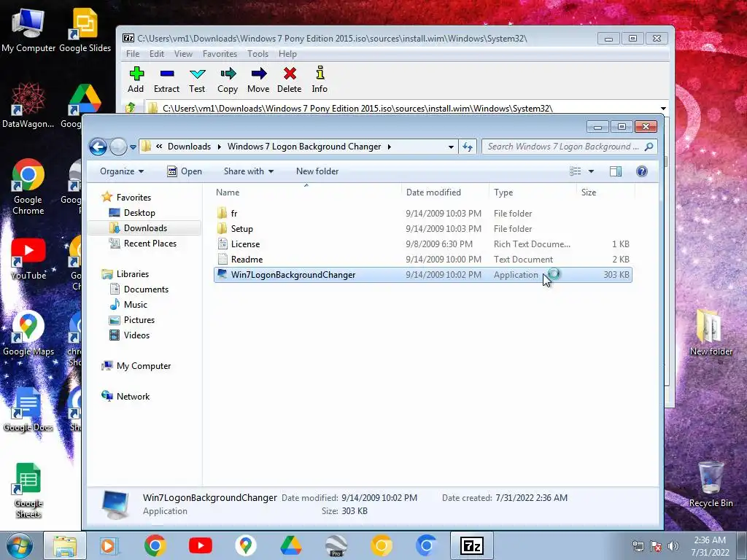
Task: Open the Edit menu in 7-Zip
Action: pos(157,54)
